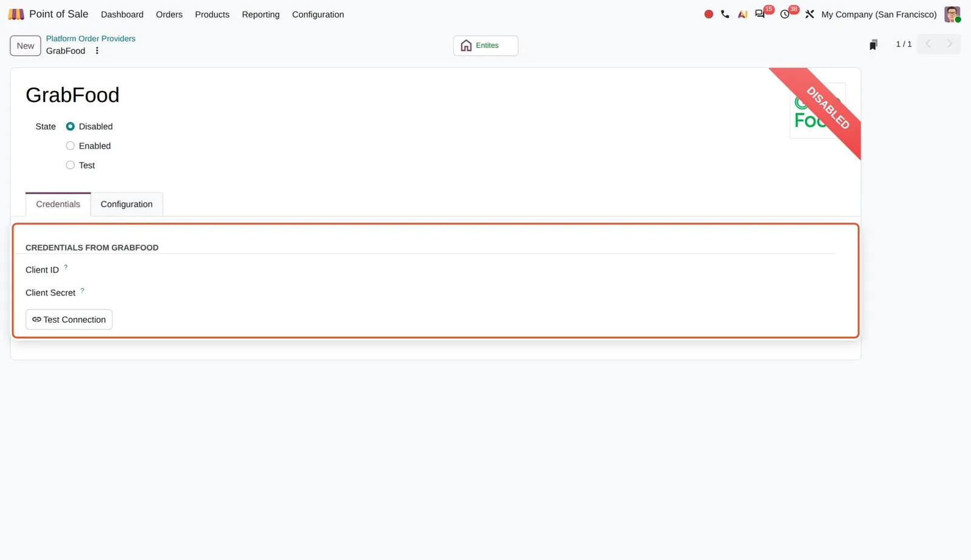This screenshot has height=560, width=971.
Task: Open the user avatar menu
Action: (952, 14)
